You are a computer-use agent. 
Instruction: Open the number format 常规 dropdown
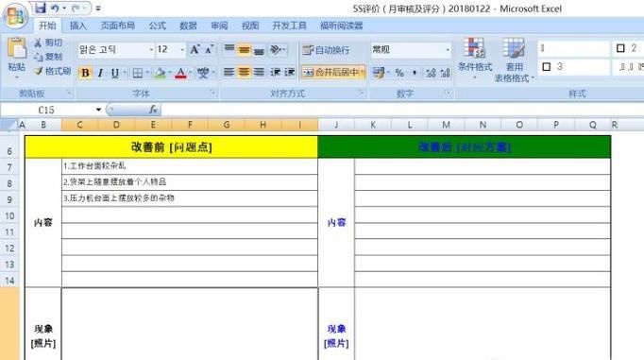point(448,50)
